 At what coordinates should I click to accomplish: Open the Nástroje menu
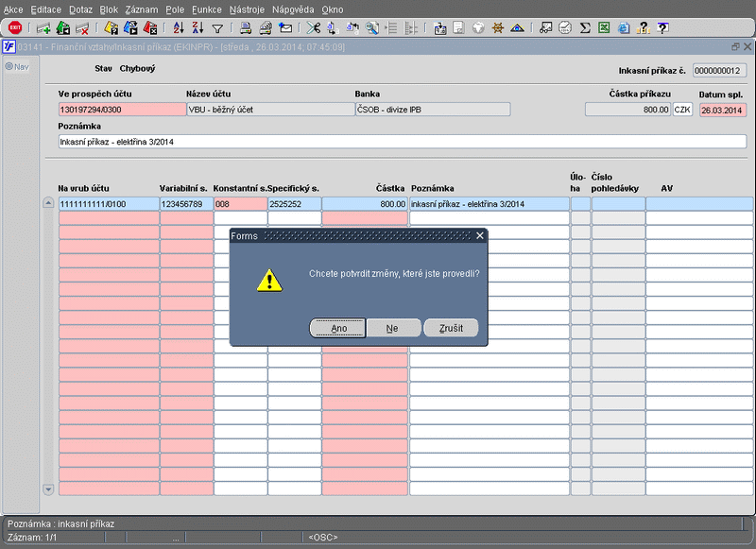247,9
